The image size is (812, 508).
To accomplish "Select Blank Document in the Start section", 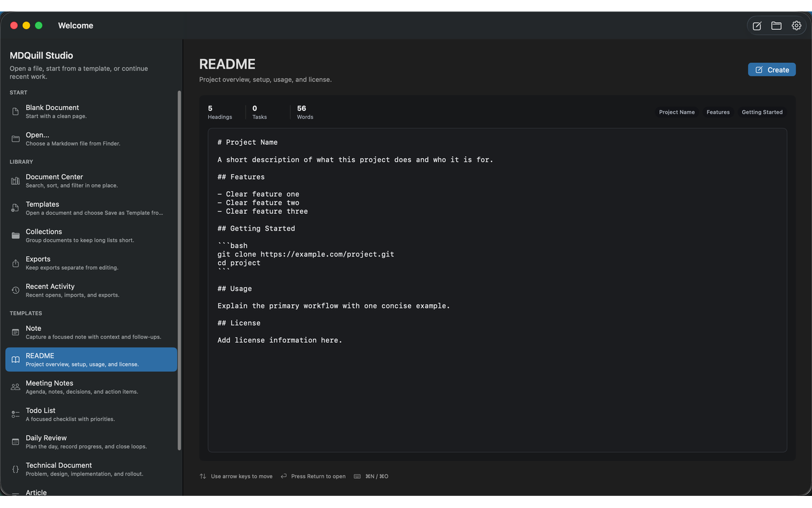I will click(91, 112).
